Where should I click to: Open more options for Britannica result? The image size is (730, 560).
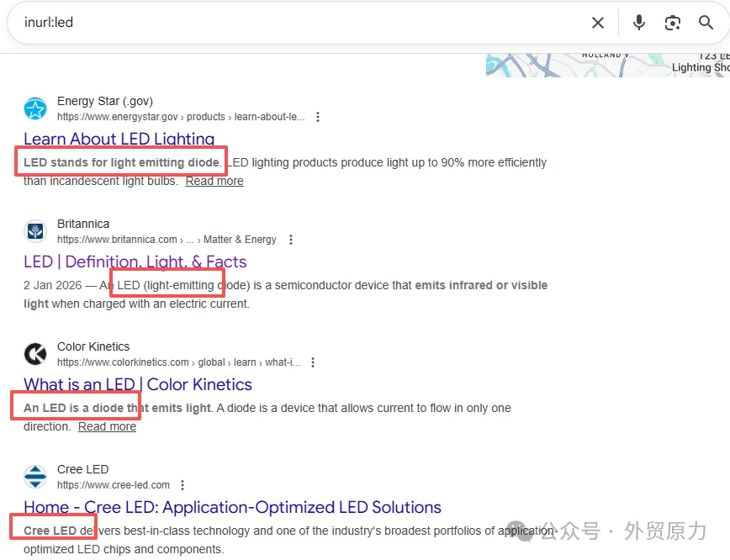tap(291, 240)
